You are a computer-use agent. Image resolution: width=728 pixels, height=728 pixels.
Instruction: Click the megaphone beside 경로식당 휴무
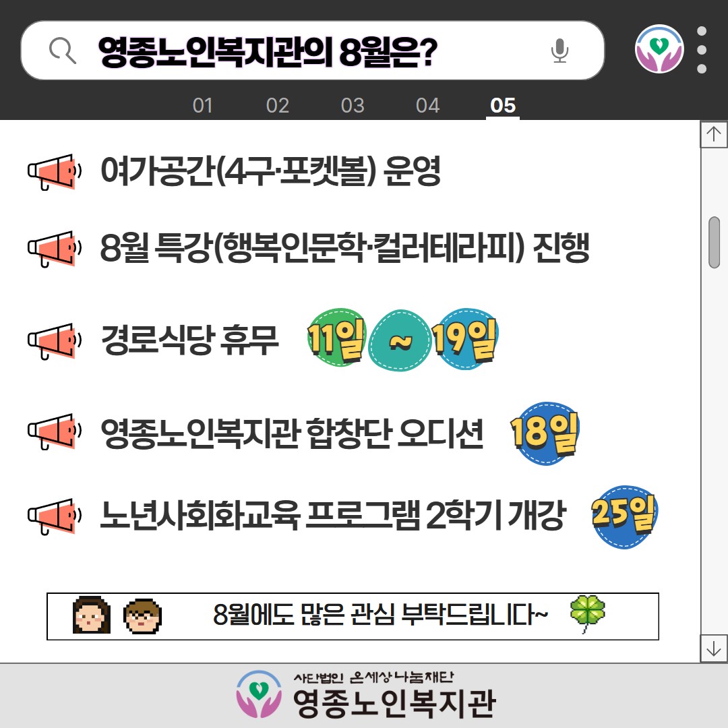pyautogui.click(x=55, y=341)
